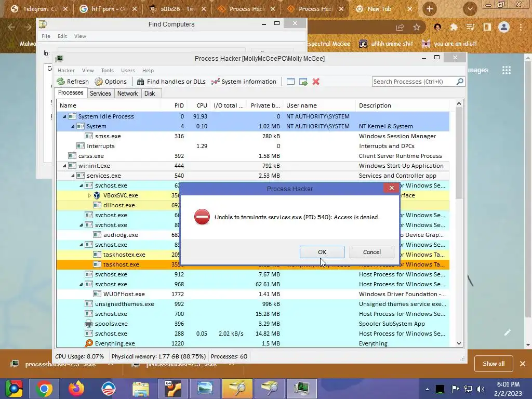Click the Chrome share page icon
Image resolution: width=532 pixels, height=399 pixels.
tap(400, 27)
